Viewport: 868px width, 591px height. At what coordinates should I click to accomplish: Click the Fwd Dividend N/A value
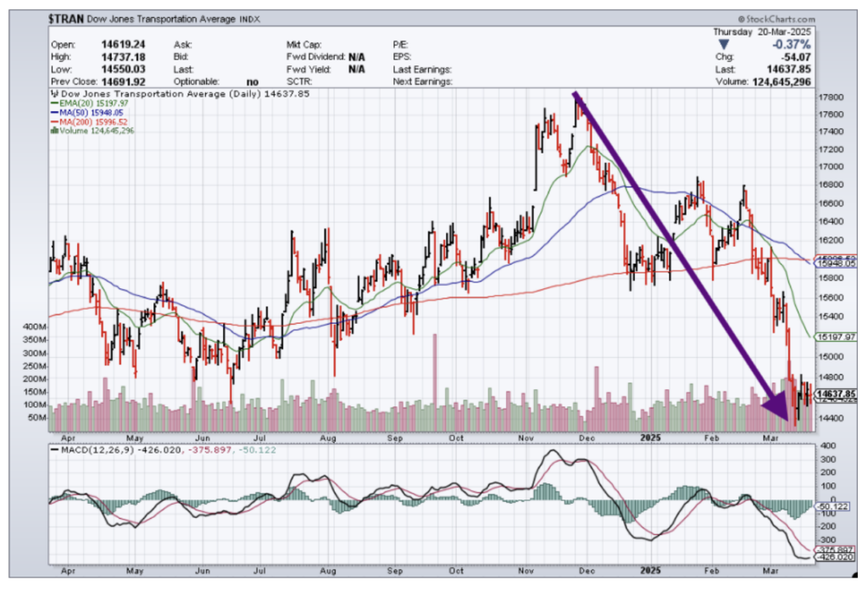357,57
